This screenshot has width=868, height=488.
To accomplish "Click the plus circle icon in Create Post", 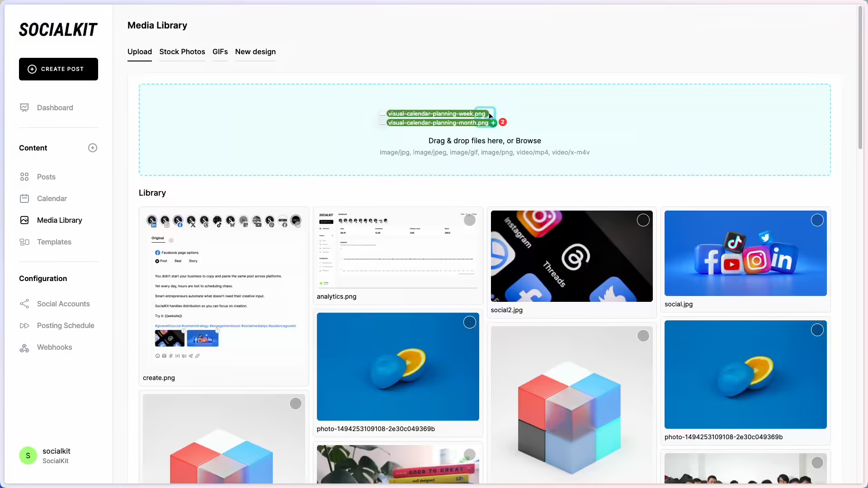I will (32, 69).
